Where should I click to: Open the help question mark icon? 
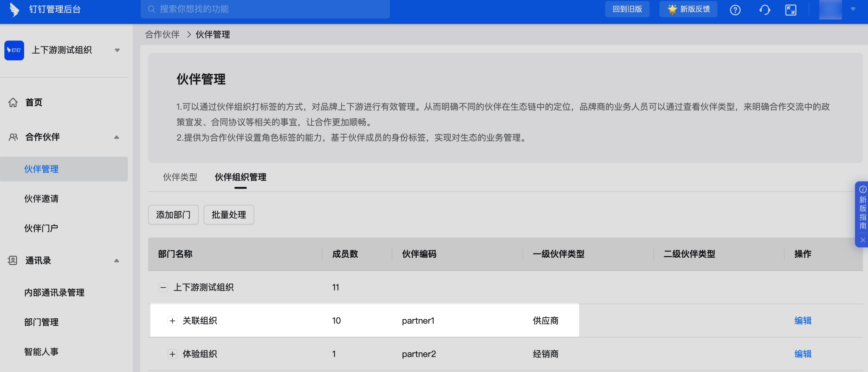pyautogui.click(x=735, y=10)
